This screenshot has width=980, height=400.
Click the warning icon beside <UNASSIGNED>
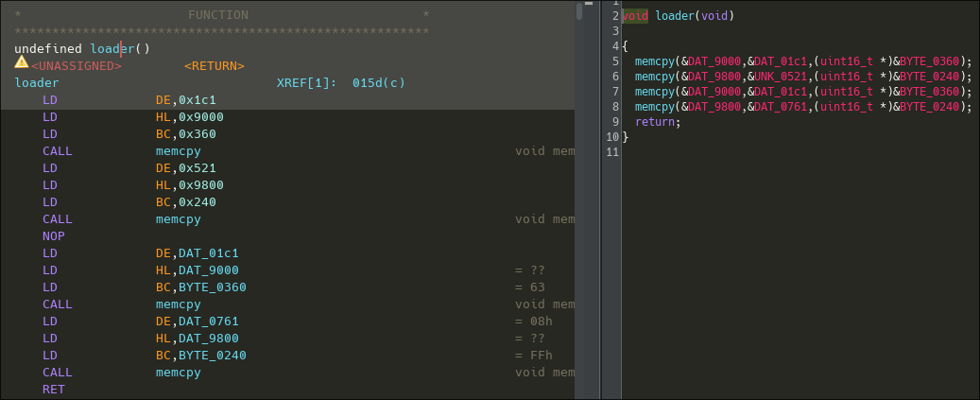click(x=21, y=62)
